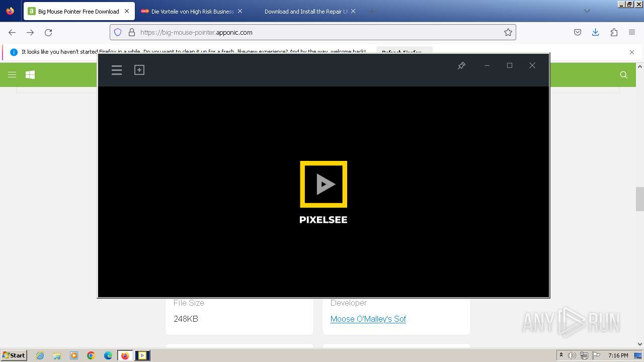Open Microsoft Edge from the taskbar
The height and width of the screenshot is (362, 644).
click(x=108, y=355)
